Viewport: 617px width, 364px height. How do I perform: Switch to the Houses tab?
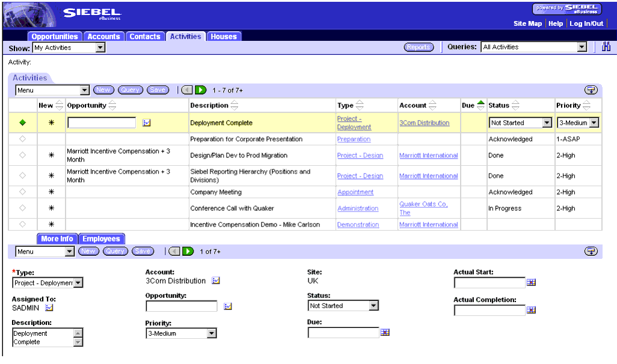point(224,37)
